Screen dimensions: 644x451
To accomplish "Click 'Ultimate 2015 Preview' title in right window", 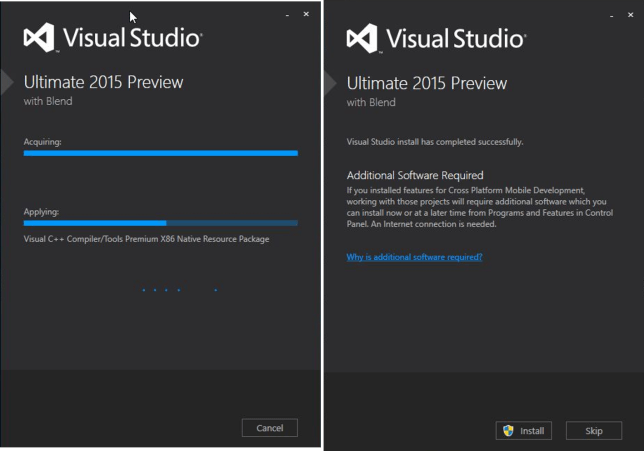I will click(x=427, y=83).
